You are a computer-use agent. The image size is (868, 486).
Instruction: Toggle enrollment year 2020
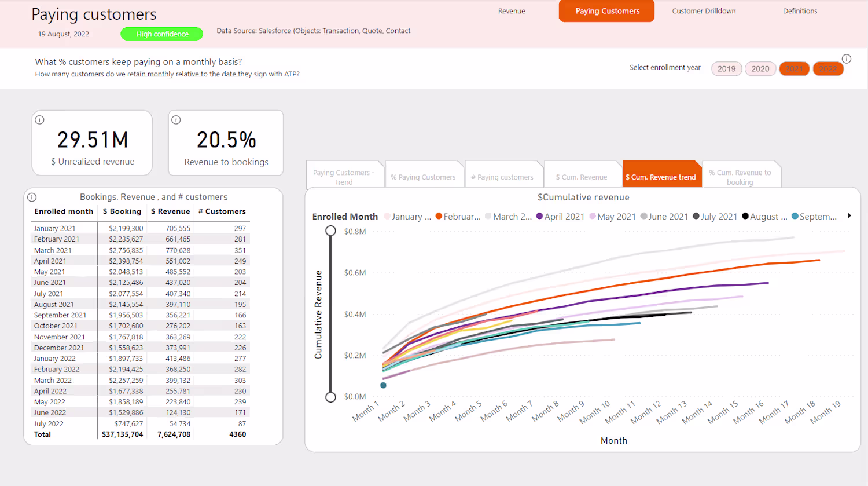[760, 68]
